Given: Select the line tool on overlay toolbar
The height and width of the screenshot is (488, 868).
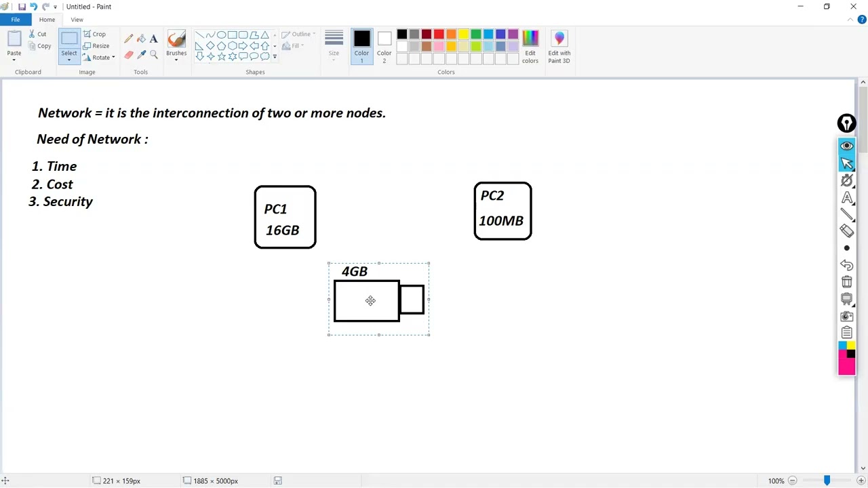Looking at the screenshot, I should 846,214.
